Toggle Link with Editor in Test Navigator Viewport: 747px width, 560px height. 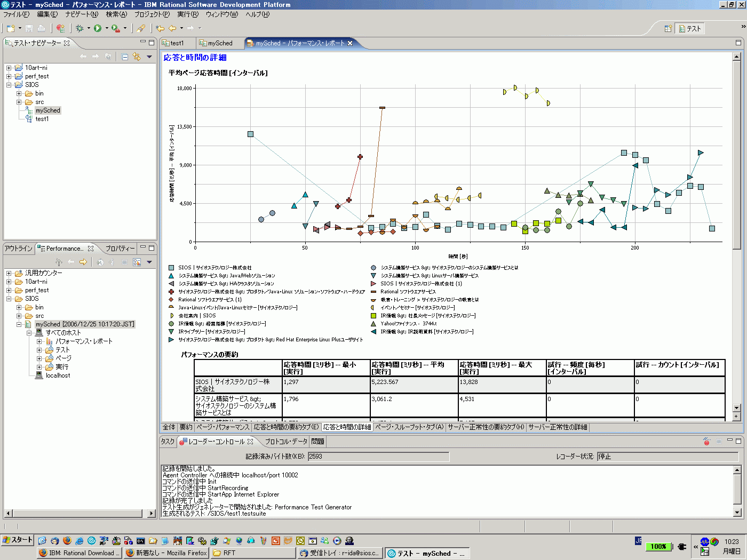(x=137, y=57)
